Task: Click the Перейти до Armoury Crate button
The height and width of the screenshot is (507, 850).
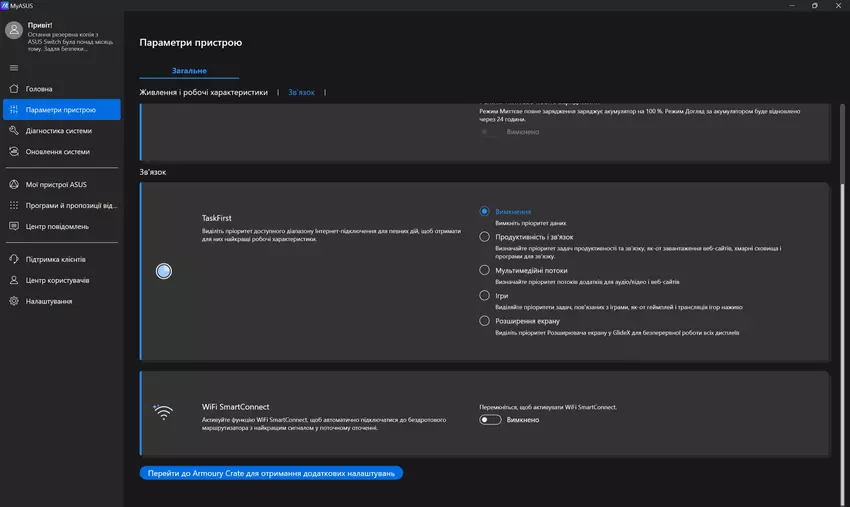Action: 271,472
